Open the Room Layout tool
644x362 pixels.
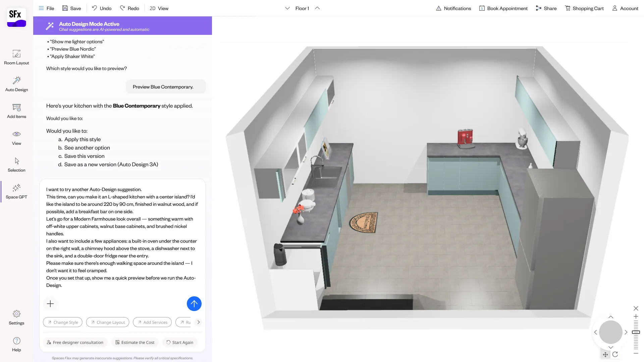(16, 57)
